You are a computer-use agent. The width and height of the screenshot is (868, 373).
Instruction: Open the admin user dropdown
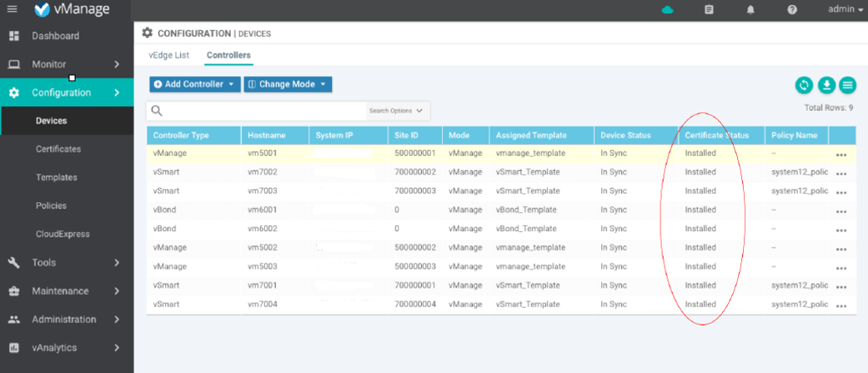(x=845, y=9)
